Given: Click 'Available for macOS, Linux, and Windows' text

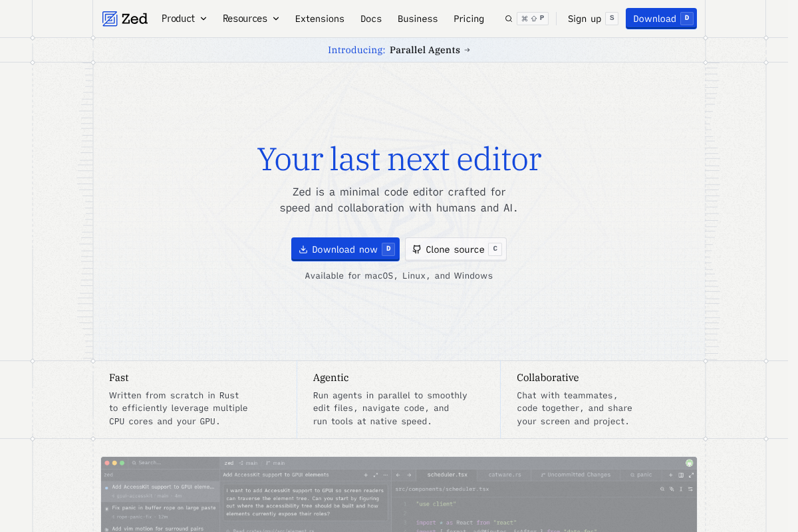Looking at the screenshot, I should [x=399, y=276].
